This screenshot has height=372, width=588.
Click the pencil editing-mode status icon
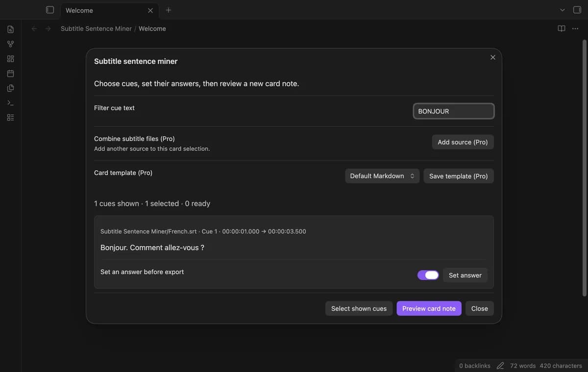click(x=500, y=366)
